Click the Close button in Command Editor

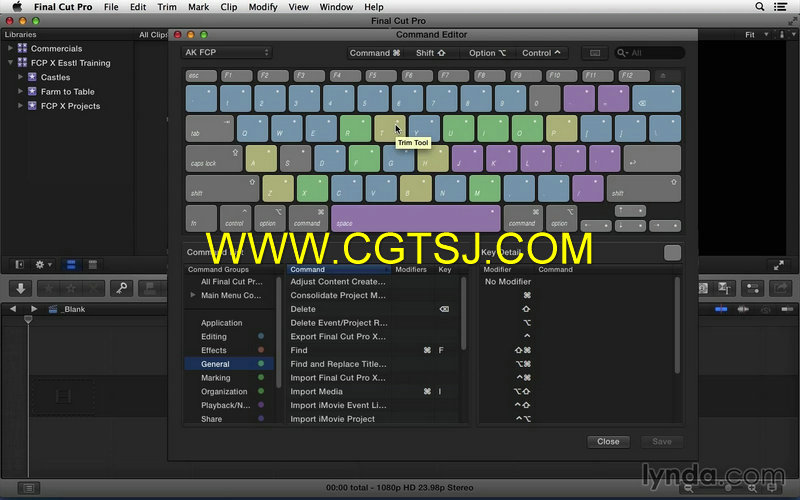[608, 442]
